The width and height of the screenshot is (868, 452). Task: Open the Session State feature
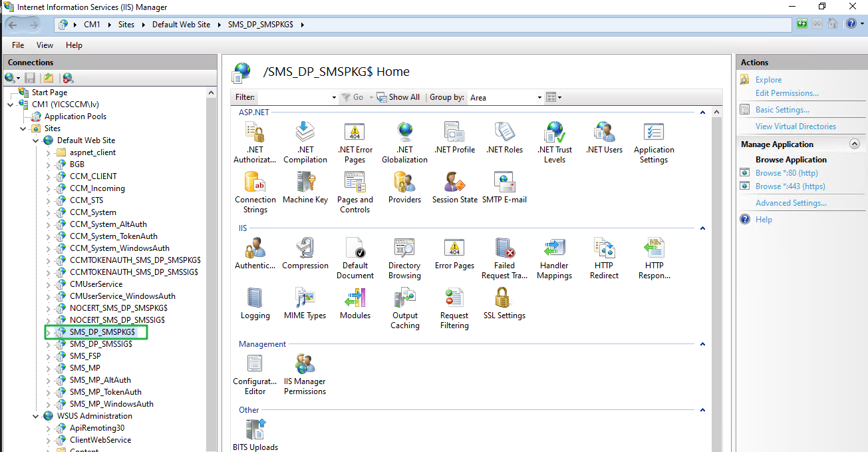[454, 188]
